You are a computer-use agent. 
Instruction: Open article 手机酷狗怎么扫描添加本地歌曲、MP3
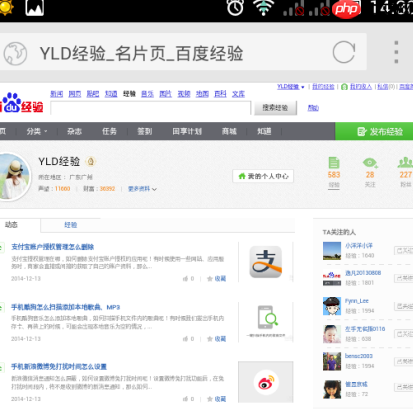66,307
